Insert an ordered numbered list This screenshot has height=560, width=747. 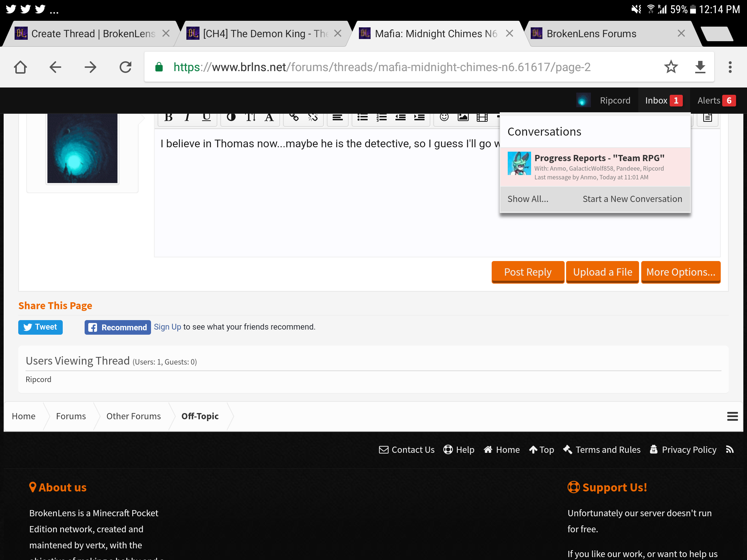pos(382,117)
